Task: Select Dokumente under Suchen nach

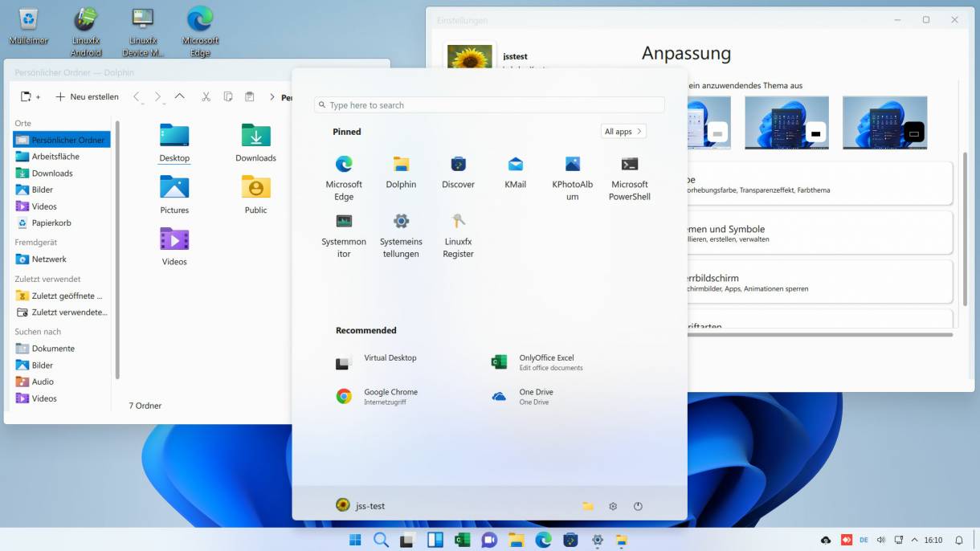Action: coord(62,349)
